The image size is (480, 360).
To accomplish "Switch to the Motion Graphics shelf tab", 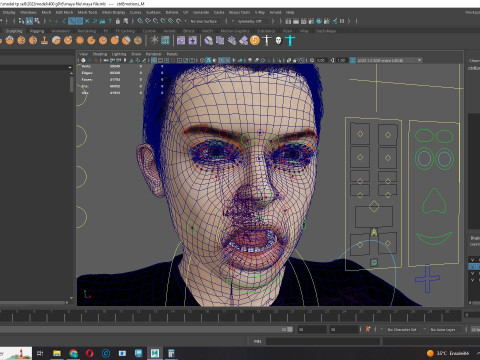I will click(235, 31).
